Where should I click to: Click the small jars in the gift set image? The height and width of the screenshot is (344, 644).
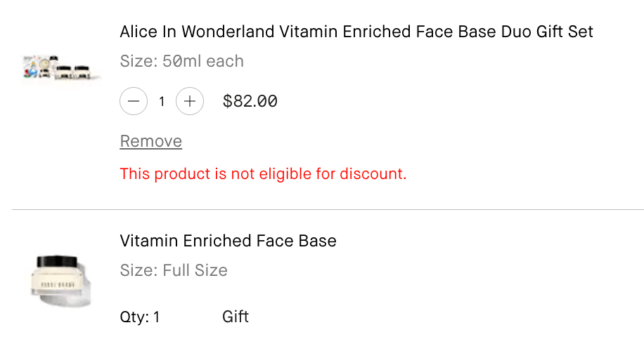[74, 71]
